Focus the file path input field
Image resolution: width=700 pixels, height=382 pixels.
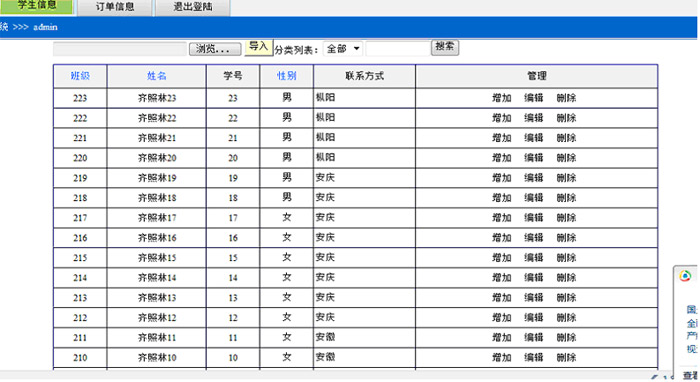[x=120, y=49]
